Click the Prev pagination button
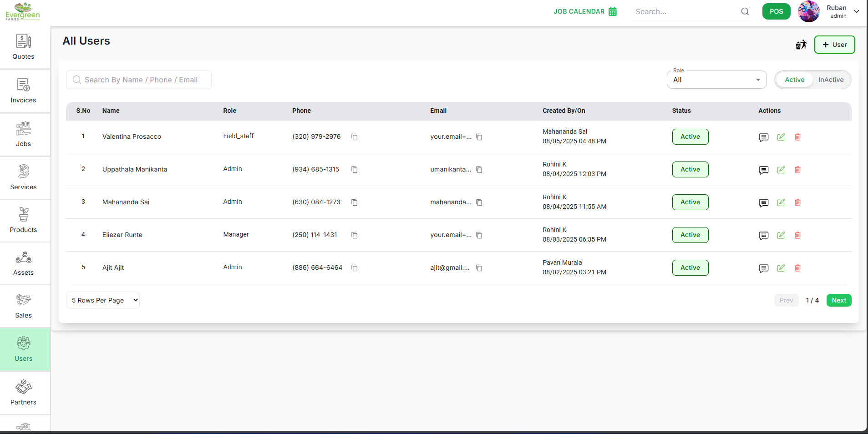The image size is (868, 434). pyautogui.click(x=786, y=300)
